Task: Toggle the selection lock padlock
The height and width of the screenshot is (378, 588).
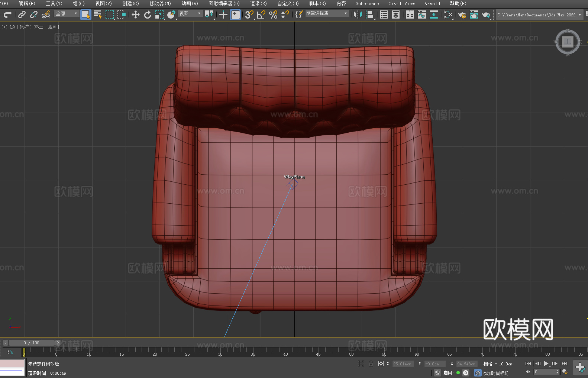Action: [371, 364]
